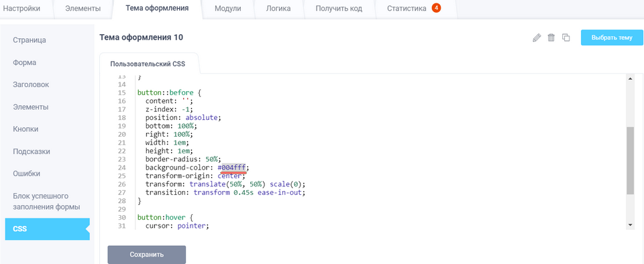Switch to the Настройки tab
The image size is (644, 264).
[21, 9]
